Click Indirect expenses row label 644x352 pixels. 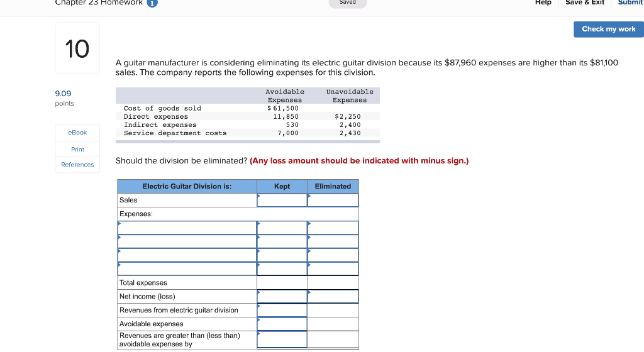(x=160, y=124)
